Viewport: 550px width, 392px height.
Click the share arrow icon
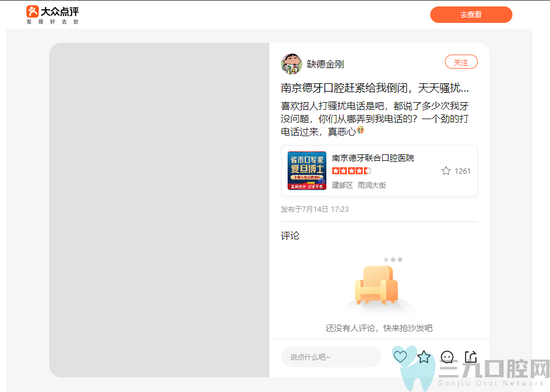coord(470,356)
